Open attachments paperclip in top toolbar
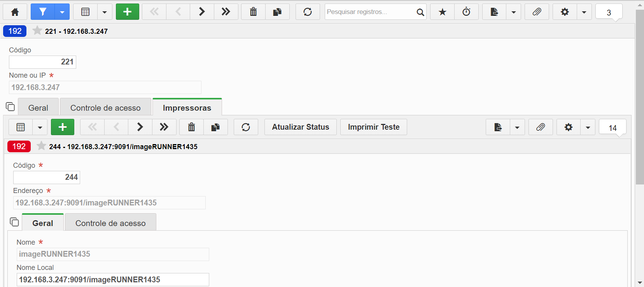 tap(537, 12)
